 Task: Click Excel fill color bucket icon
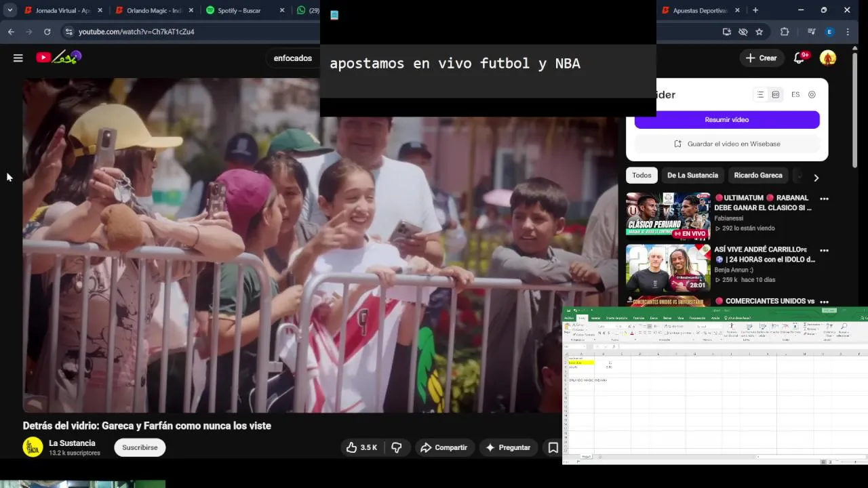pyautogui.click(x=625, y=333)
